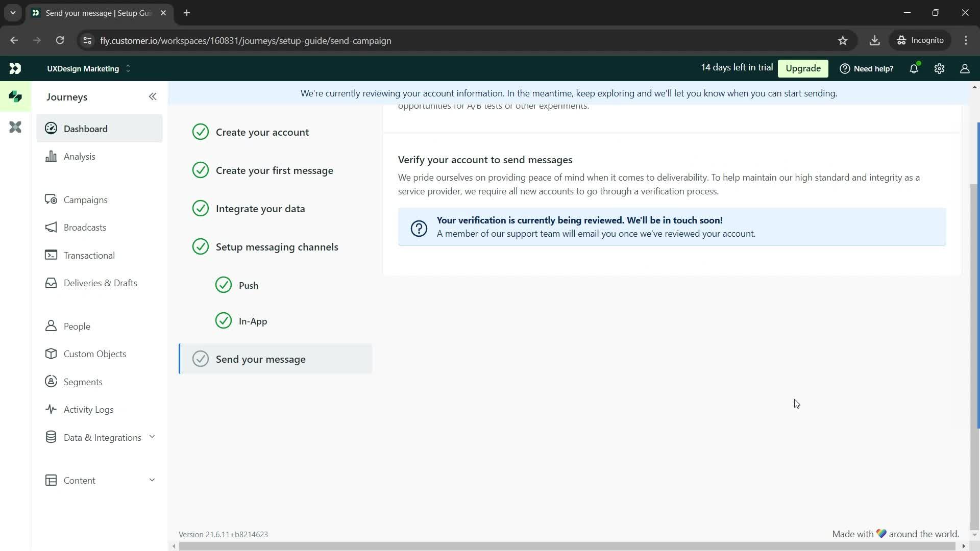Select Dashboard menu item
The height and width of the screenshot is (551, 980).
click(x=85, y=129)
